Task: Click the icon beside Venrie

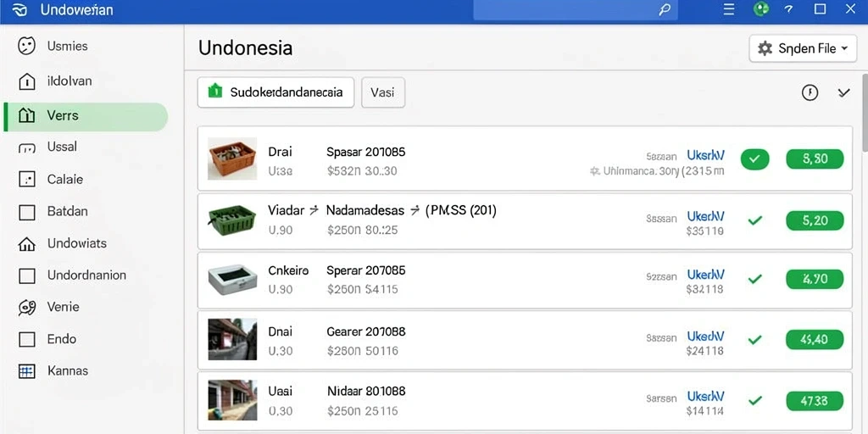Action: [26, 307]
